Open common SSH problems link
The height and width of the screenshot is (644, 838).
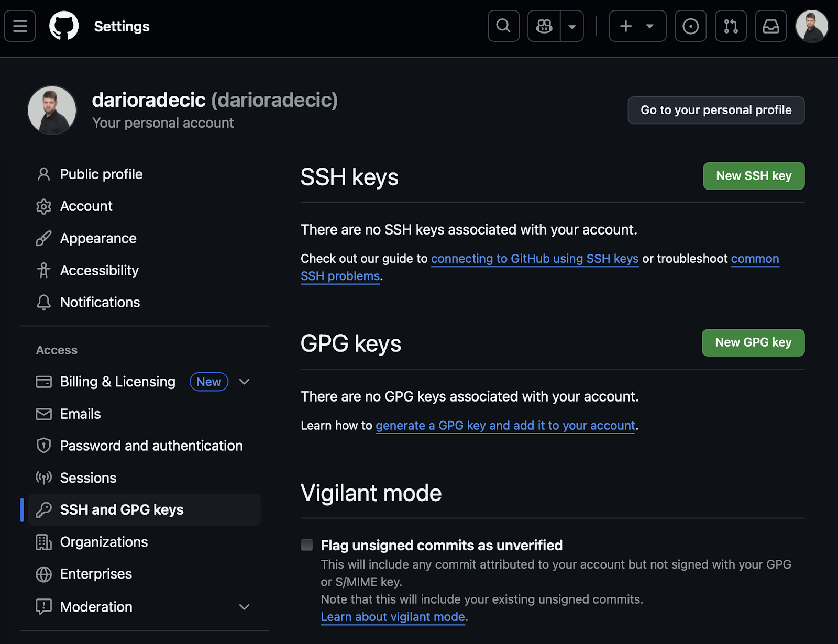point(755,259)
